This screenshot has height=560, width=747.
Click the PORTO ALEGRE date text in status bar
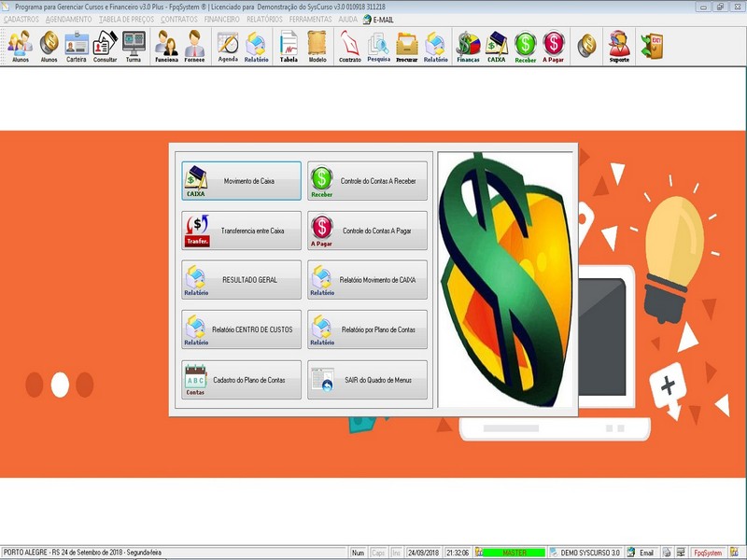click(82, 553)
